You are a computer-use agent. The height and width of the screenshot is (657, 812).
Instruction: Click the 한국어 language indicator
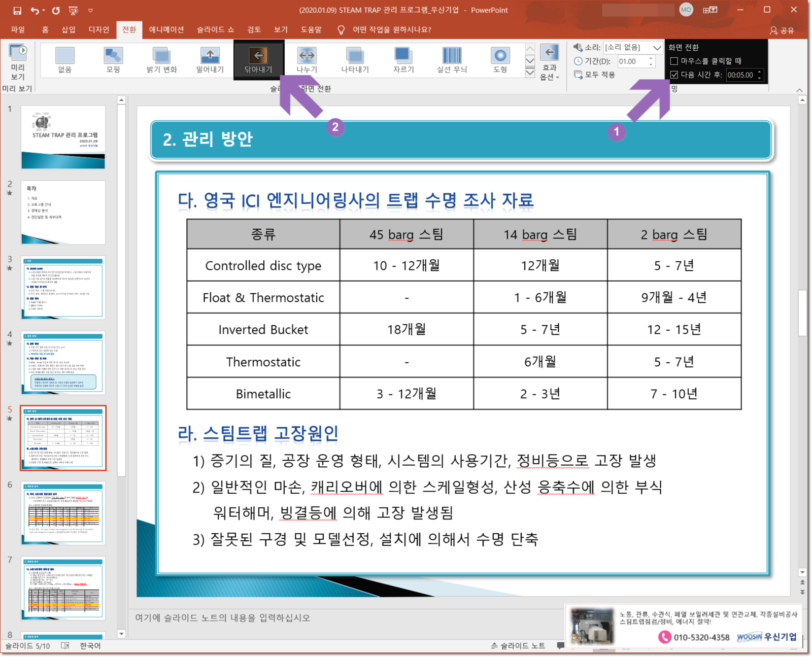pos(90,645)
